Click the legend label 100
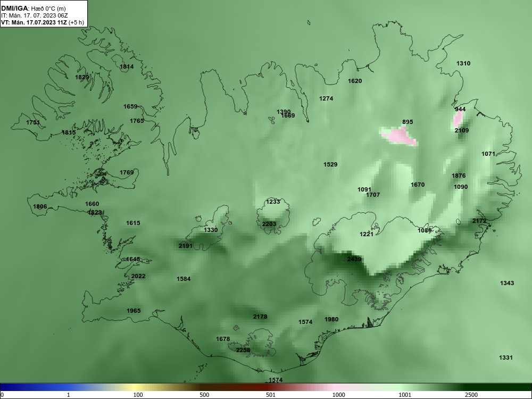The width and height of the screenshot is (532, 399). (138, 395)
